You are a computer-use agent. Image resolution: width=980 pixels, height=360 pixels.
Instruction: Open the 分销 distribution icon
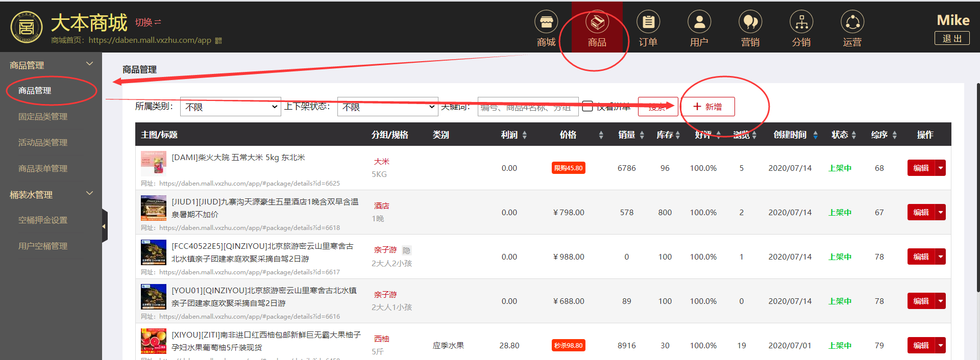tap(801, 23)
